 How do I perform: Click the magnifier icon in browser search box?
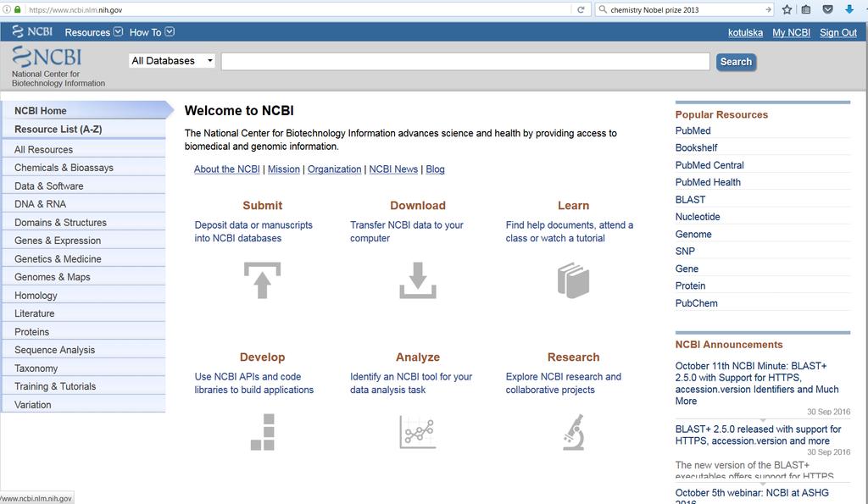[x=603, y=9]
